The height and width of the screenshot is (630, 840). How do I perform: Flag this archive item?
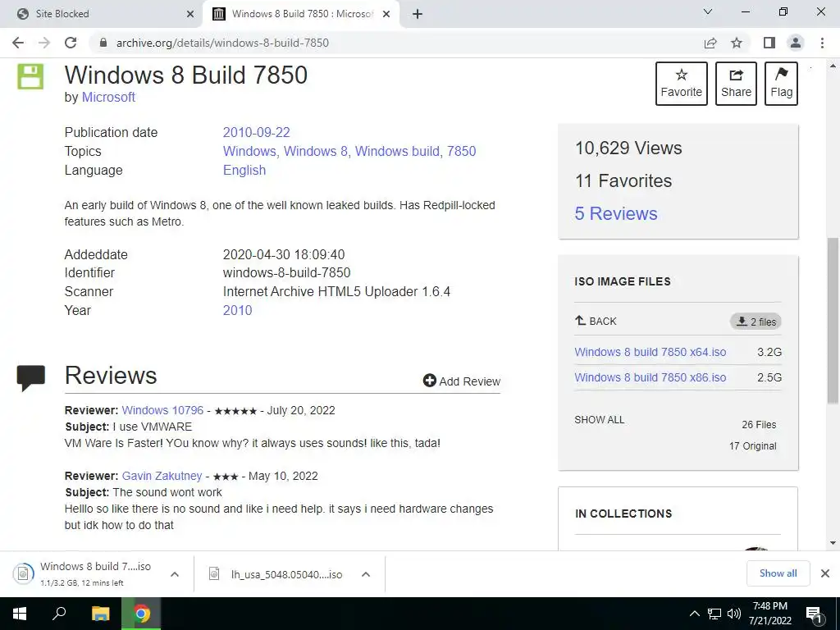(781, 84)
